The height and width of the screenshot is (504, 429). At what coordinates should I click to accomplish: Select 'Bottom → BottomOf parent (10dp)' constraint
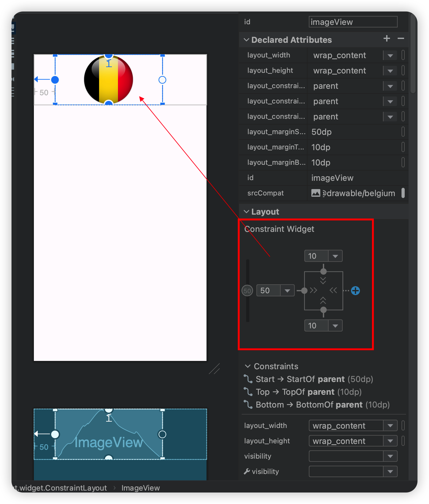coord(323,405)
